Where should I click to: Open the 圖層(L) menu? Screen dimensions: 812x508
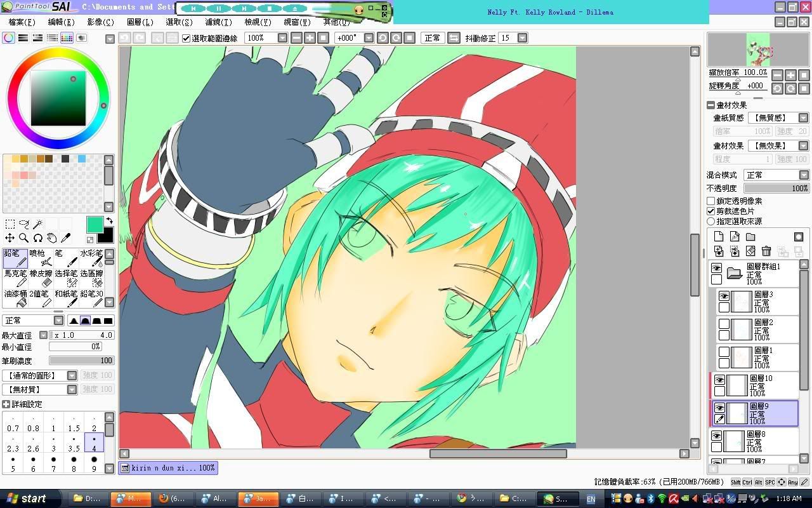[x=140, y=22]
